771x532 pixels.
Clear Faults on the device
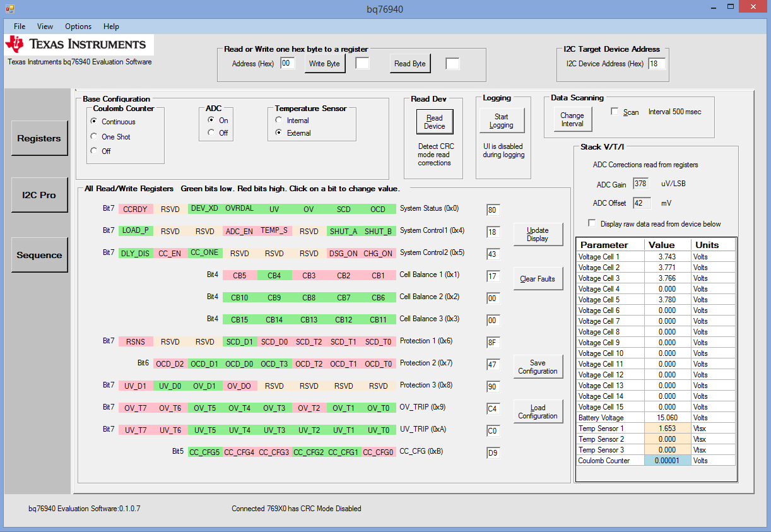tap(538, 279)
